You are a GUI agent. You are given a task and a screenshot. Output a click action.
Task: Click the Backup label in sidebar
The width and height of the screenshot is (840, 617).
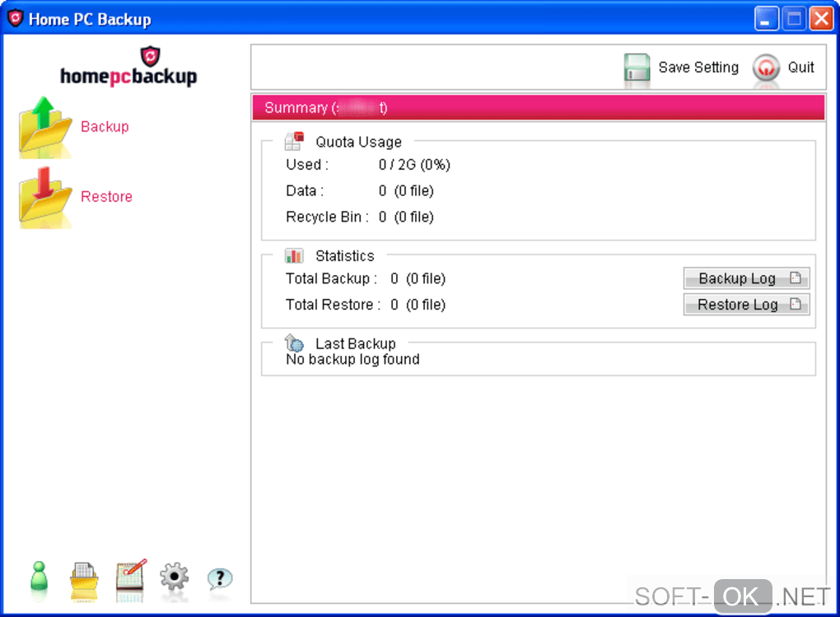click(105, 127)
